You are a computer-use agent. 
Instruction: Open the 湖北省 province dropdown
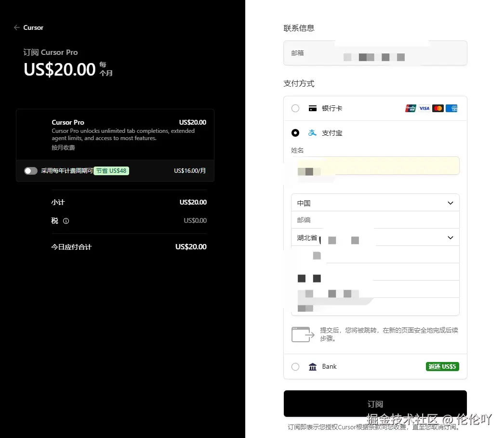tap(375, 237)
